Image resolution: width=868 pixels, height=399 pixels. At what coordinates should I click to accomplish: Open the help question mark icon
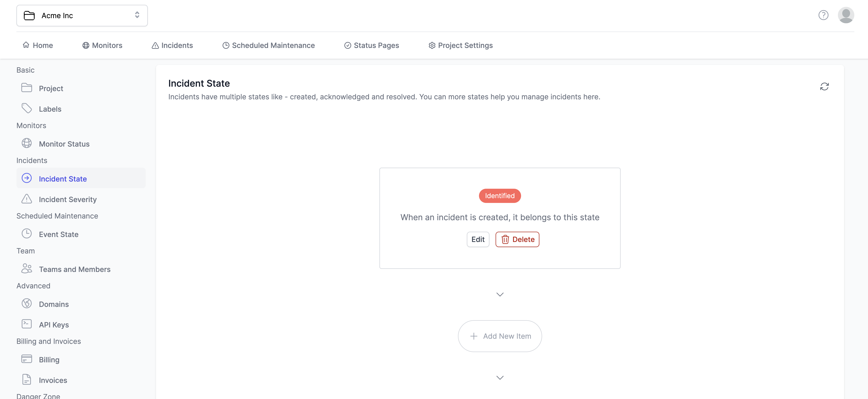point(823,15)
